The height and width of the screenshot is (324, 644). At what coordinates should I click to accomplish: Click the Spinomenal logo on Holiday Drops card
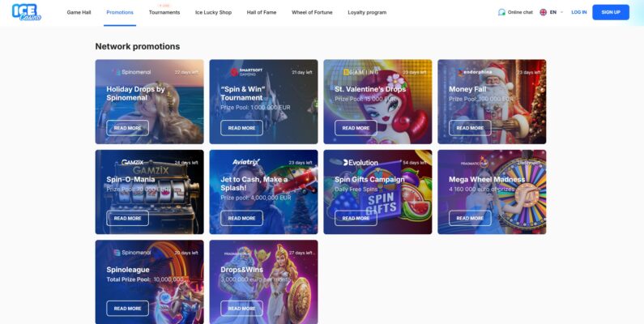[x=132, y=72]
